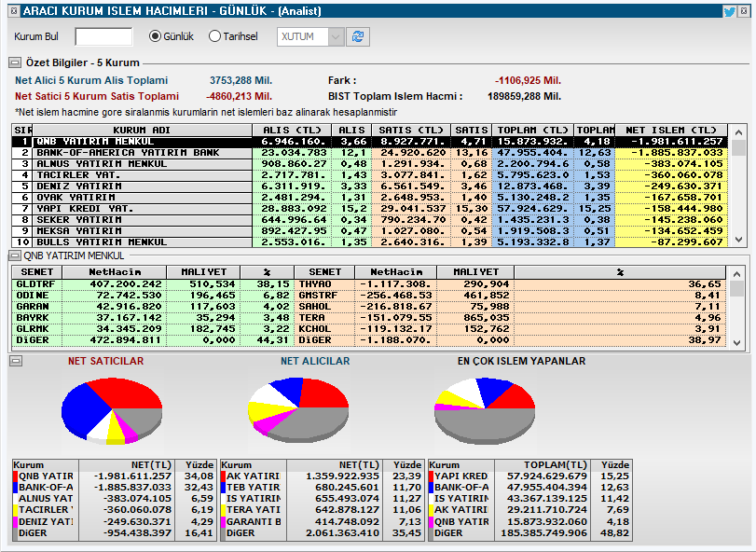Select the MEKSA YATIRIM row

tap(370, 231)
